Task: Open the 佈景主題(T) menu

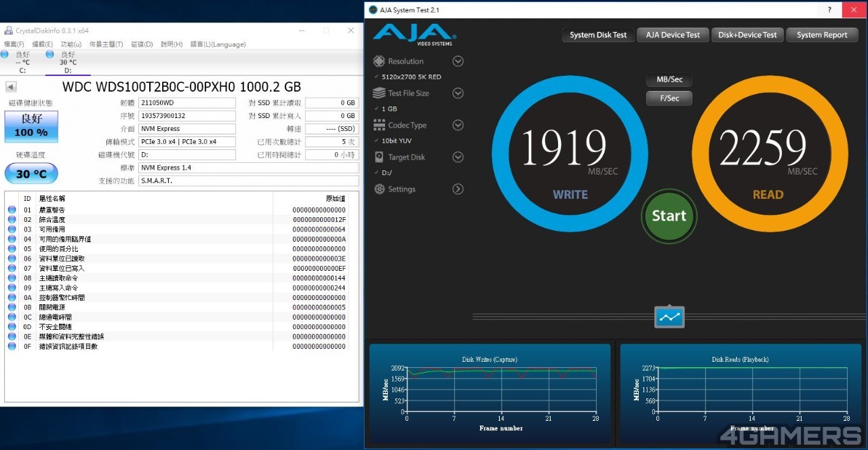Action: click(106, 44)
